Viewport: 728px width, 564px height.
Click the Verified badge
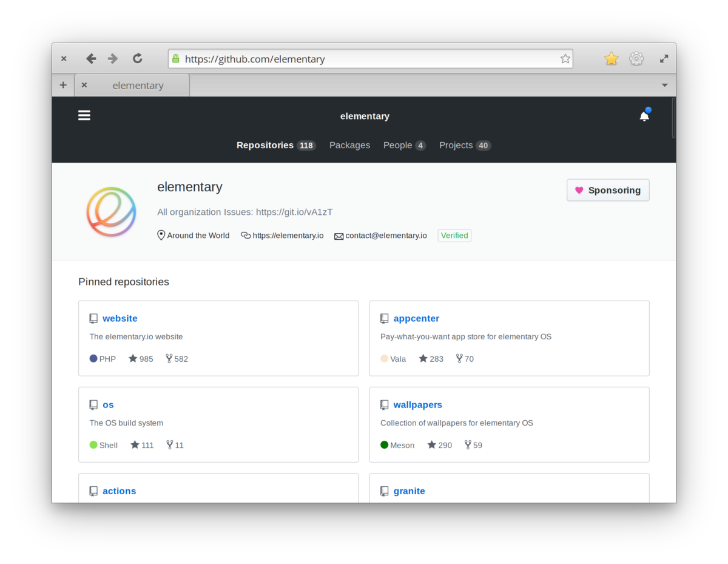coord(454,236)
